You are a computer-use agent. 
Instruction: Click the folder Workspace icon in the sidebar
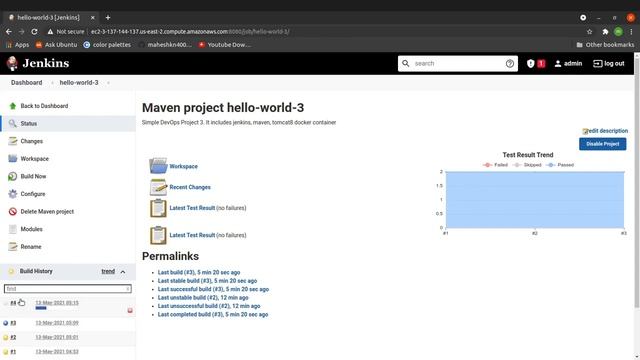[x=13, y=158]
